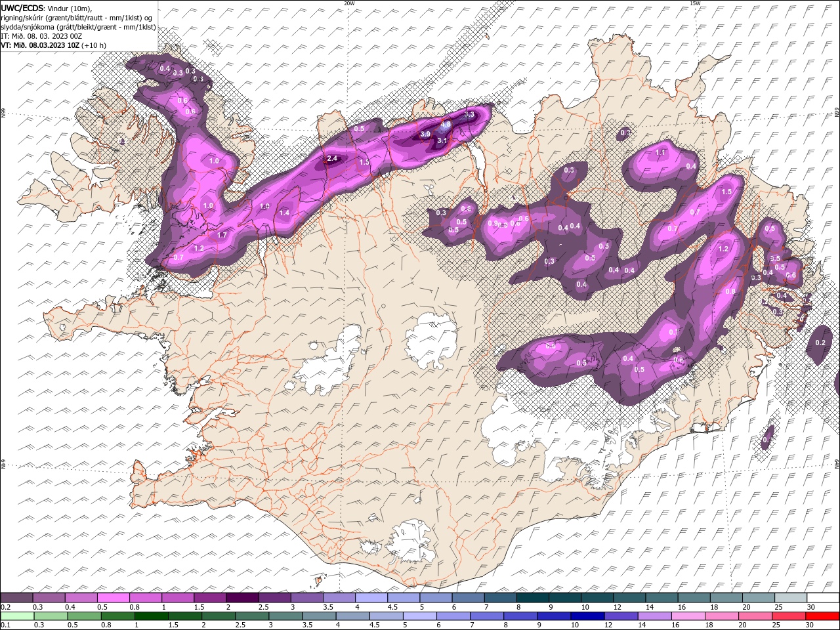The height and width of the screenshot is (630, 840).
Task: Click the 3.3 precipitation value on the map
Action: point(469,115)
